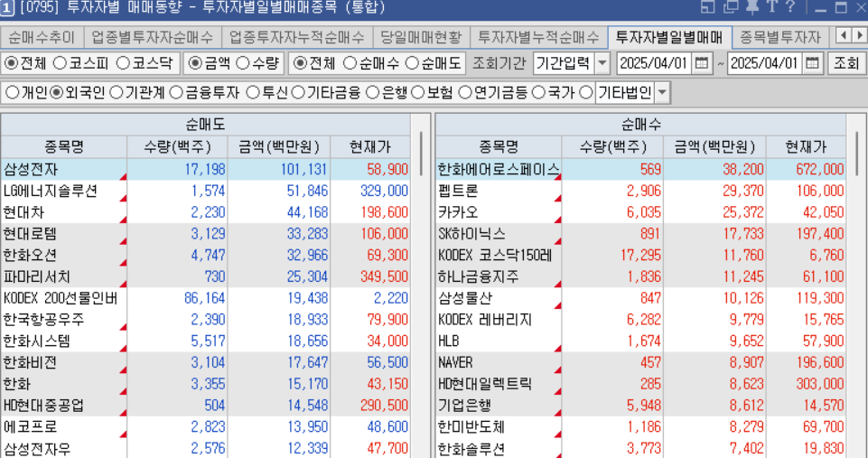Click the T font size icon

(771, 6)
